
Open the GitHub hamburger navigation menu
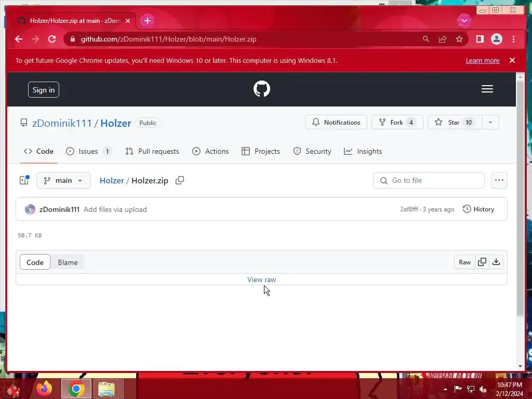(x=487, y=89)
